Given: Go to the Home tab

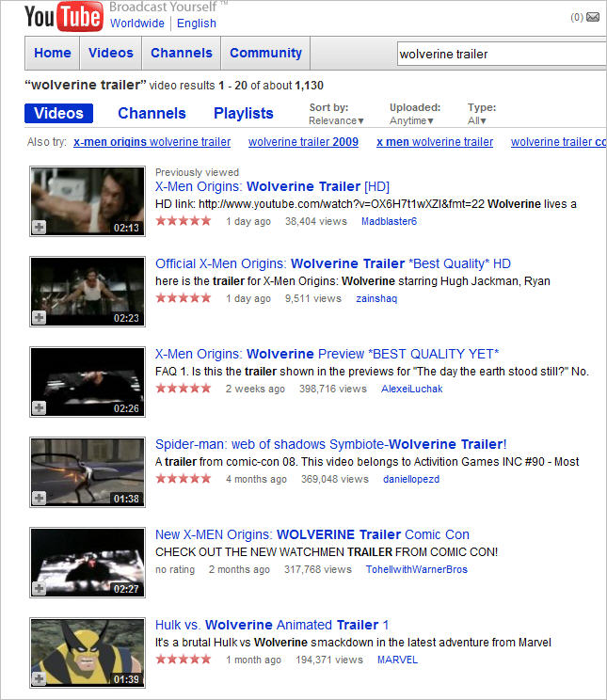Looking at the screenshot, I should click(x=53, y=53).
